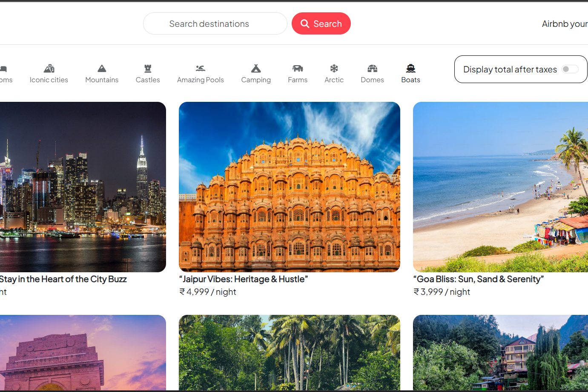Click the Amazing Pools swimmer icon
Image resolution: width=588 pixels, height=392 pixels.
pyautogui.click(x=201, y=68)
